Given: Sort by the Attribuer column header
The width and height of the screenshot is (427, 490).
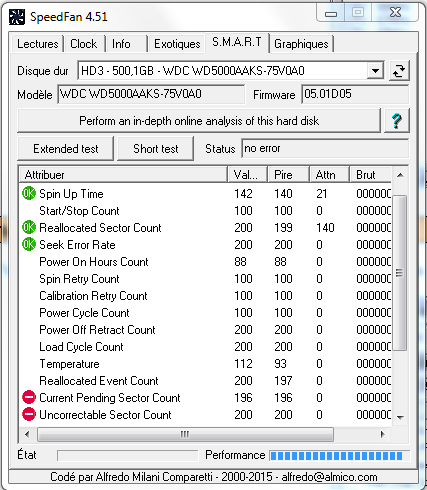Looking at the screenshot, I should 123,175.
